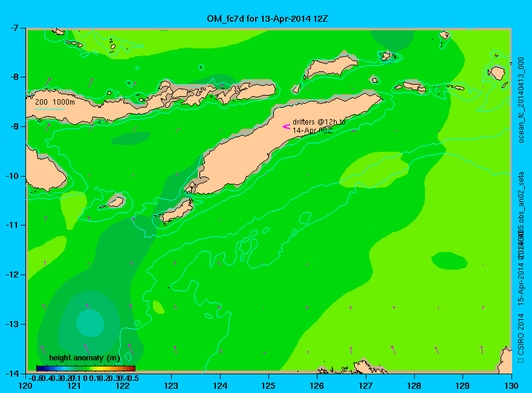Click longitude label '124'

tap(220, 386)
